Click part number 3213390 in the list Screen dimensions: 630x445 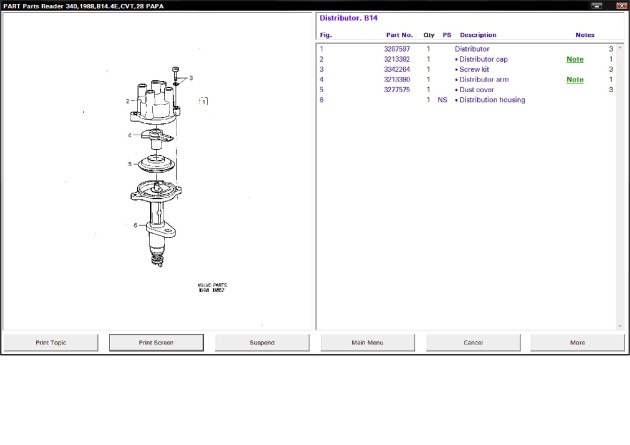[x=398, y=79]
